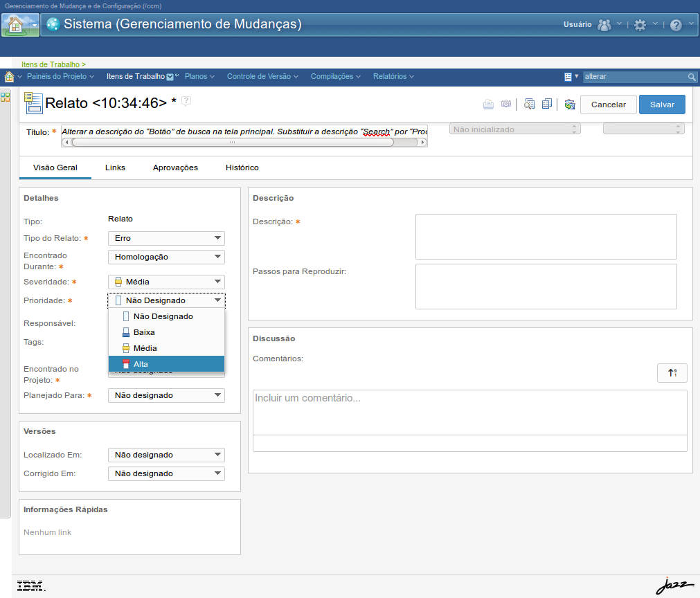Switch to the Links tab
The height and width of the screenshot is (598, 700).
point(115,167)
